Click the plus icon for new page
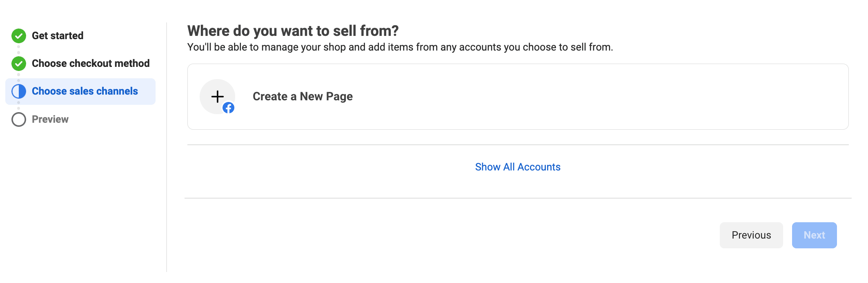Screen dimensions: 868x283 coord(217,97)
